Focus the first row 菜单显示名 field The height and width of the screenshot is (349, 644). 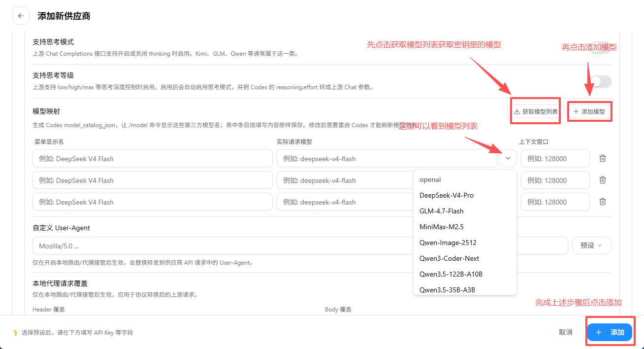153,158
